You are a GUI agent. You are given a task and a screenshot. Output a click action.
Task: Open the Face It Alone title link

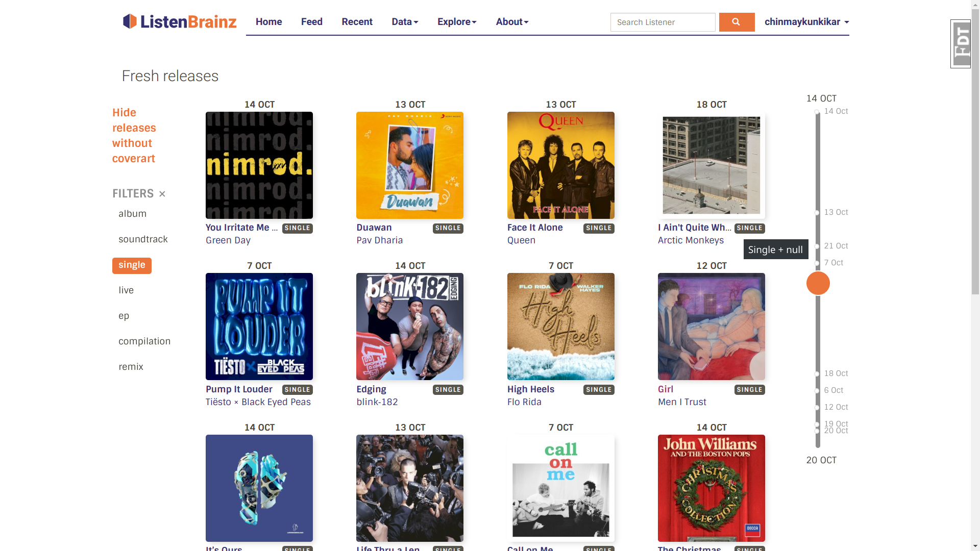(535, 228)
